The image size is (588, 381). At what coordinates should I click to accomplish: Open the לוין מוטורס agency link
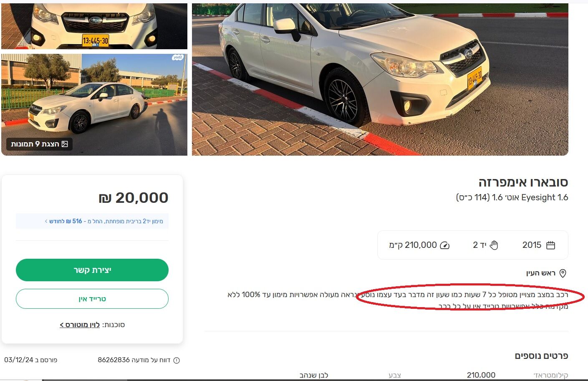coord(80,325)
